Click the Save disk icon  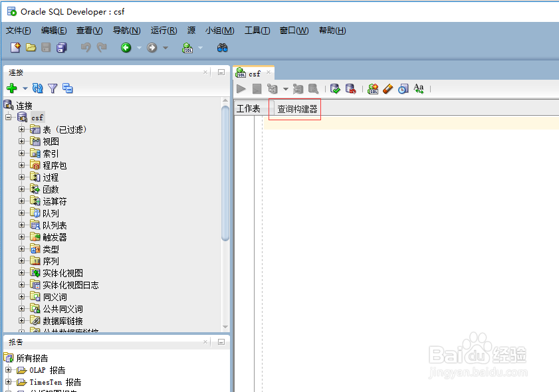coord(46,47)
